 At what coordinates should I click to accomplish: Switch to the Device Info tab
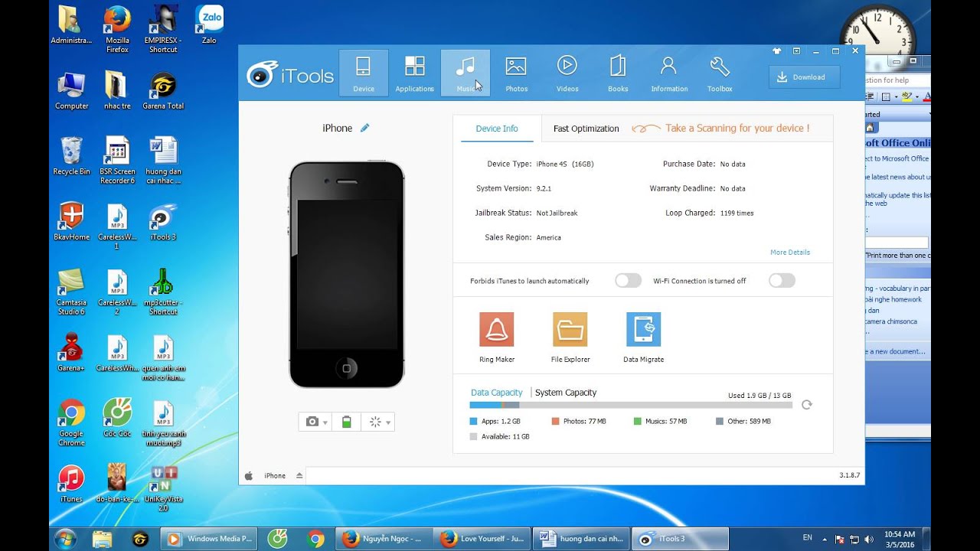coord(497,129)
